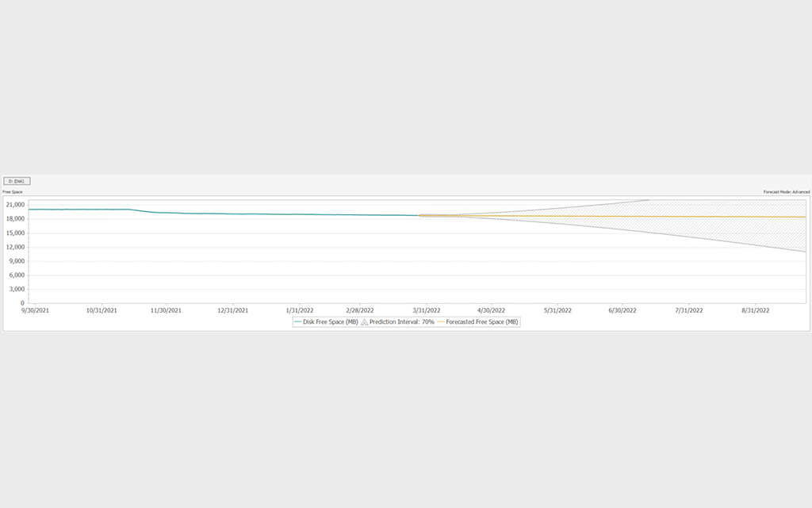Click the 3/31/2022 axis label
This screenshot has width=812, height=508.
click(430, 310)
